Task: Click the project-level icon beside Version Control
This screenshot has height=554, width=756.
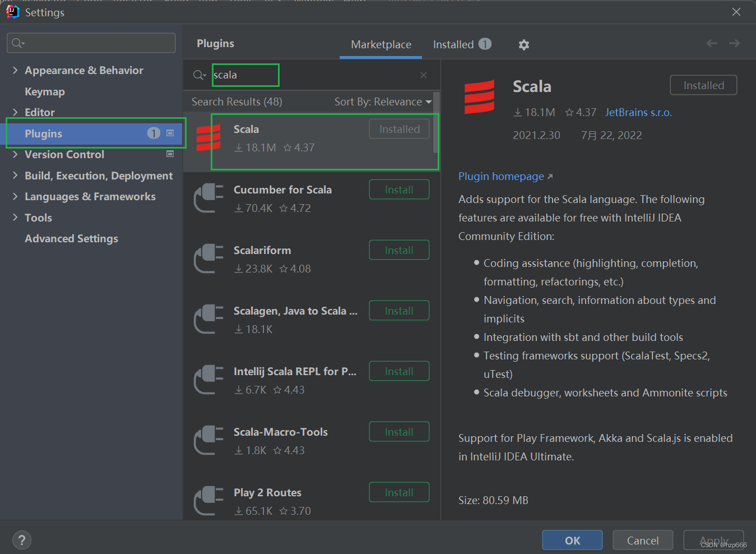Action: point(170,154)
